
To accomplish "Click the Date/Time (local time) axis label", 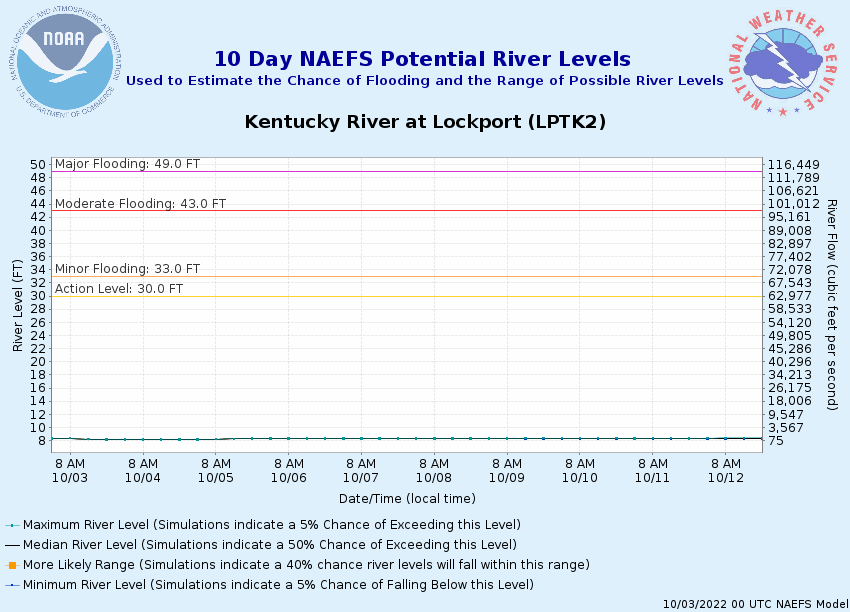I will [407, 499].
